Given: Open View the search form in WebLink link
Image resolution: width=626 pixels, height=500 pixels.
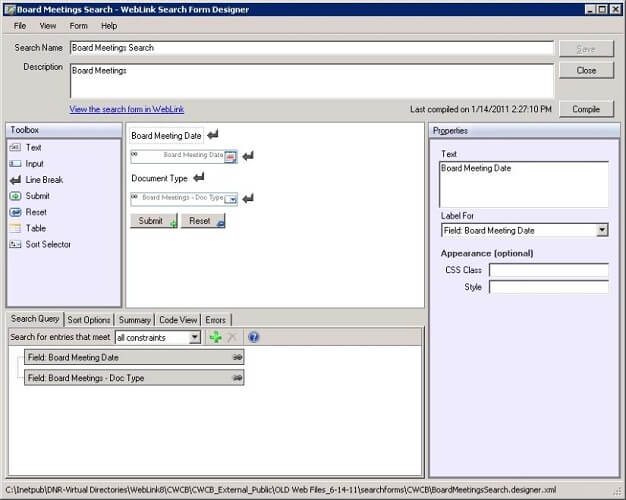Looking at the screenshot, I should pos(127,109).
